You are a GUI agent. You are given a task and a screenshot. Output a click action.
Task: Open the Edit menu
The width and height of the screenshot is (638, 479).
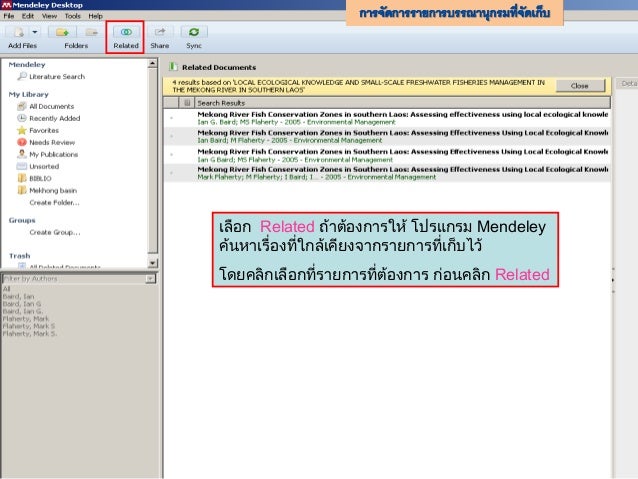point(28,16)
